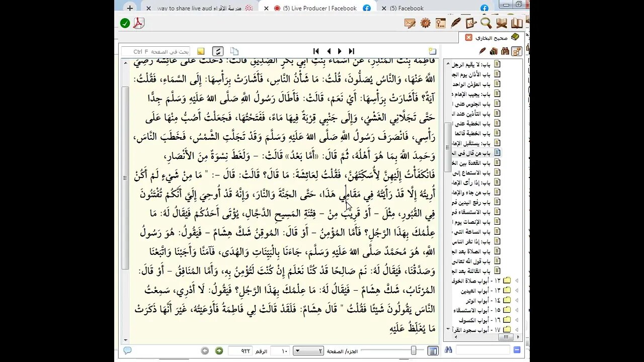Open the envelope message icon in the toolbar
644x362 pixels.
410,23
